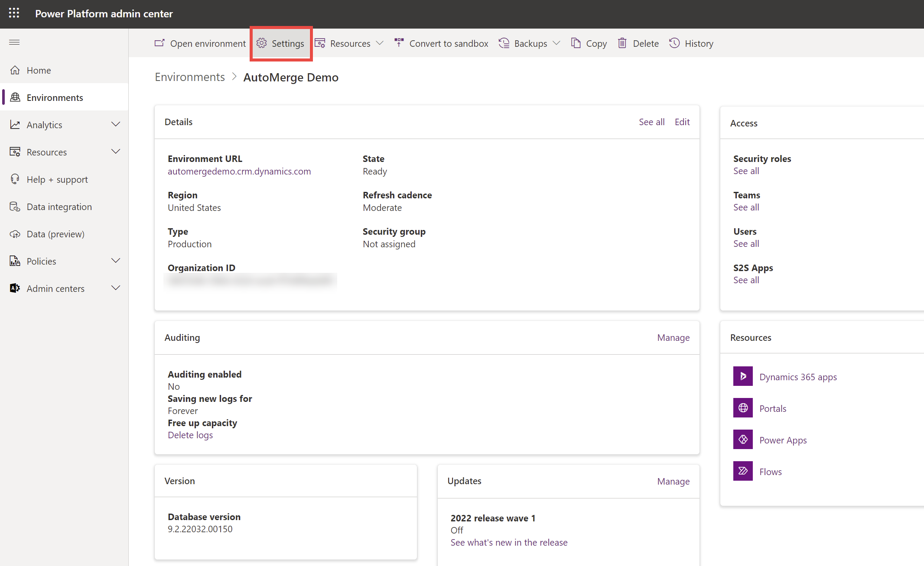Screen dimensions: 924x566
Task: Click the Type value Production
Action: pyautogui.click(x=190, y=244)
